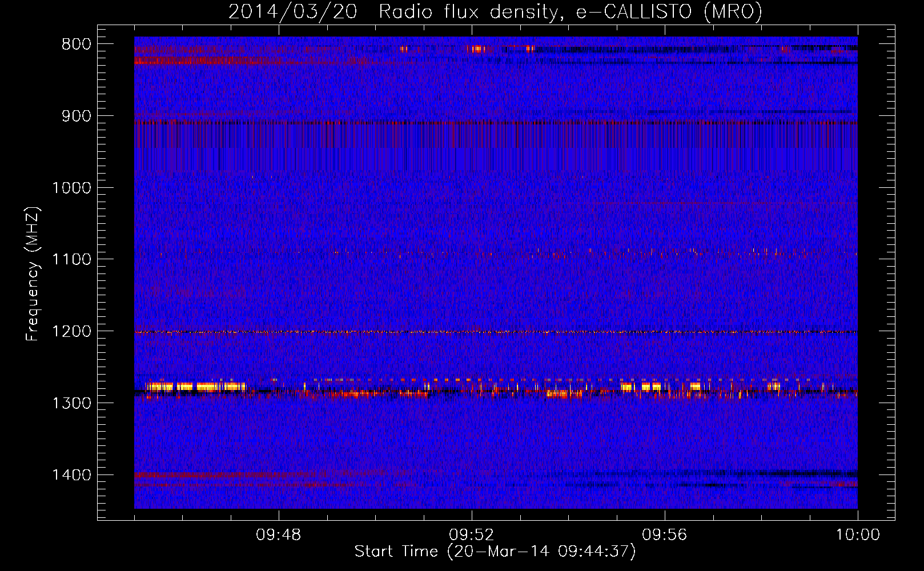The width and height of the screenshot is (924, 571).
Task: Click the 'Start Time (20-Mar-14 09:44:37)' label
Action: pos(495,552)
